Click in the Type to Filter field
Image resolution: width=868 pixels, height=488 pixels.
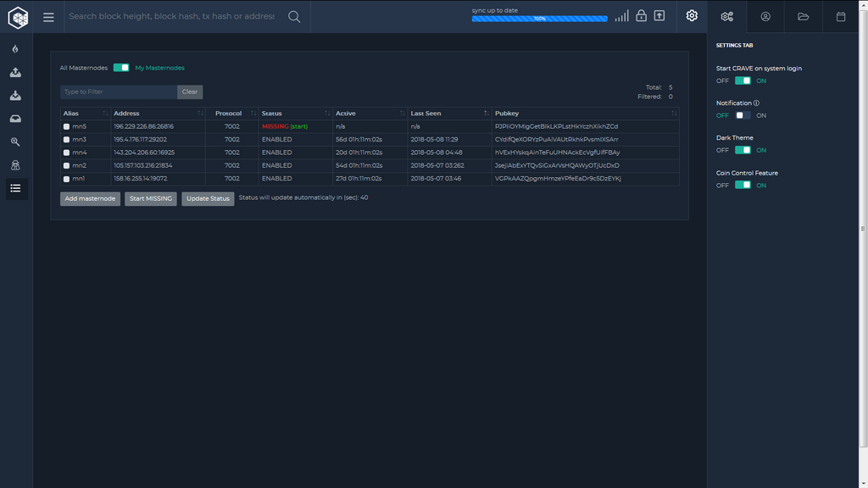(x=119, y=91)
